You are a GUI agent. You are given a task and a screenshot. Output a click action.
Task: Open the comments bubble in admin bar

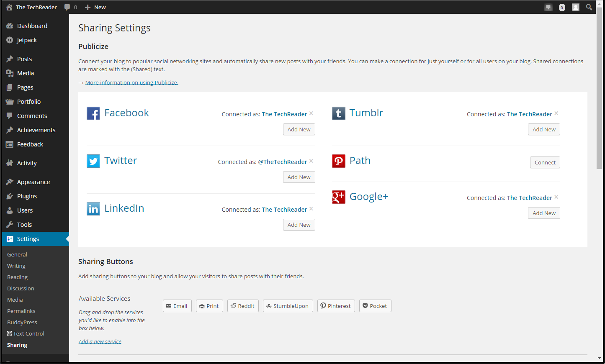[x=67, y=7]
